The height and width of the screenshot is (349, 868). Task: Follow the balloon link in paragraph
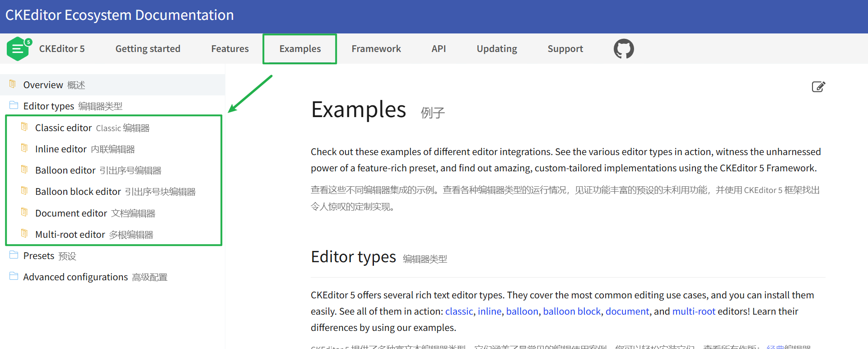pyautogui.click(x=522, y=311)
